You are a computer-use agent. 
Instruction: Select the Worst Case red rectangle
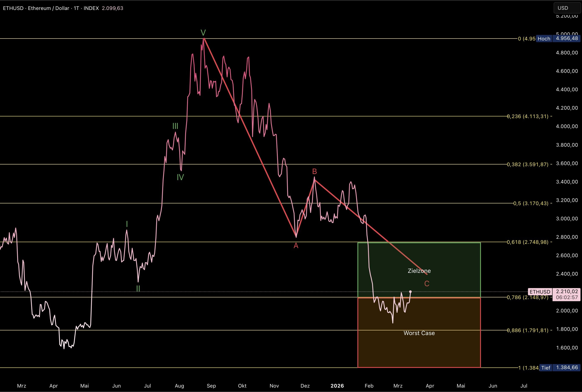[x=419, y=333]
